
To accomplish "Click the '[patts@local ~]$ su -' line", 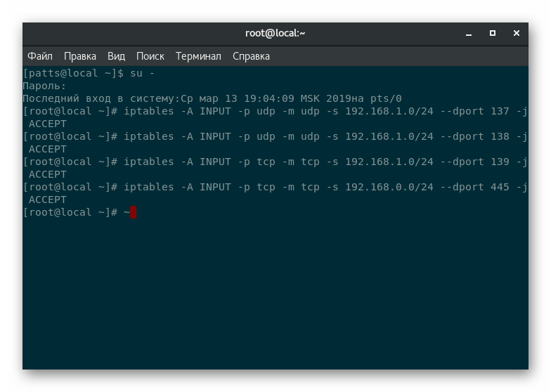I will click(x=89, y=73).
